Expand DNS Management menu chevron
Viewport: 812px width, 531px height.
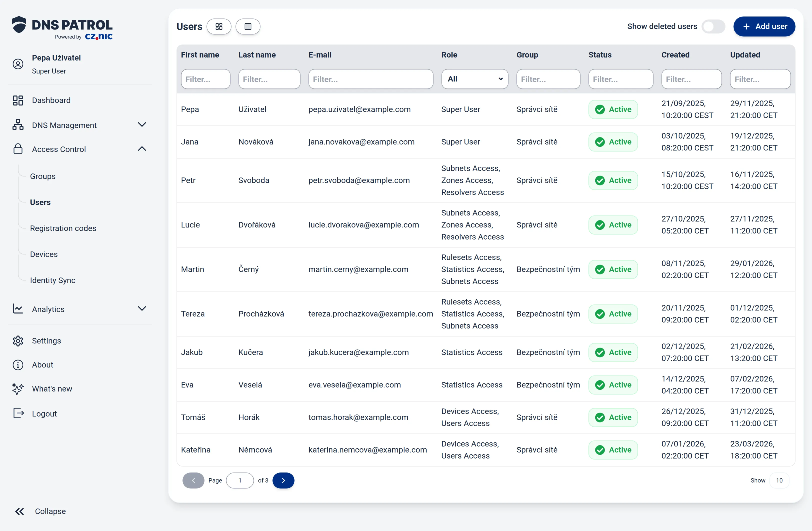point(142,124)
